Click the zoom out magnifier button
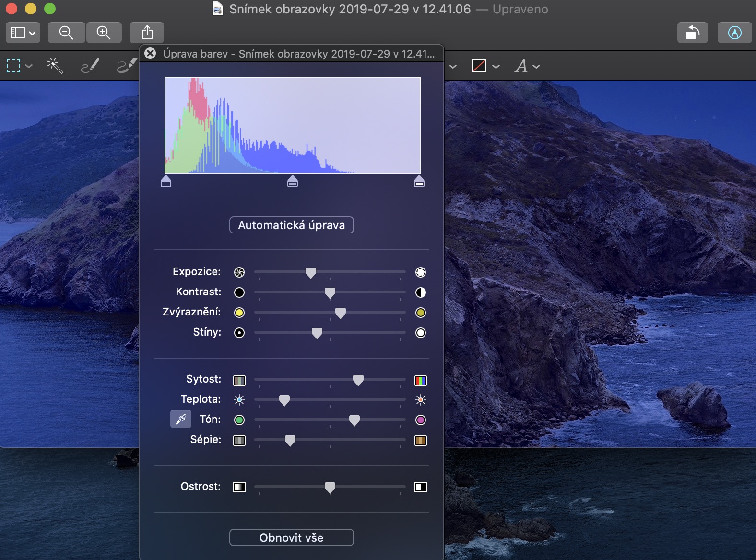The image size is (756, 560). [66, 33]
